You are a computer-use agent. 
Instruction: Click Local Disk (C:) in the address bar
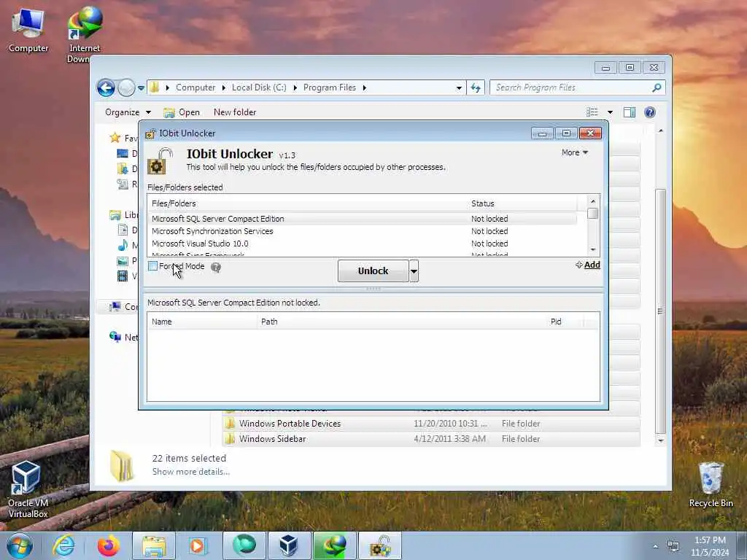(259, 87)
